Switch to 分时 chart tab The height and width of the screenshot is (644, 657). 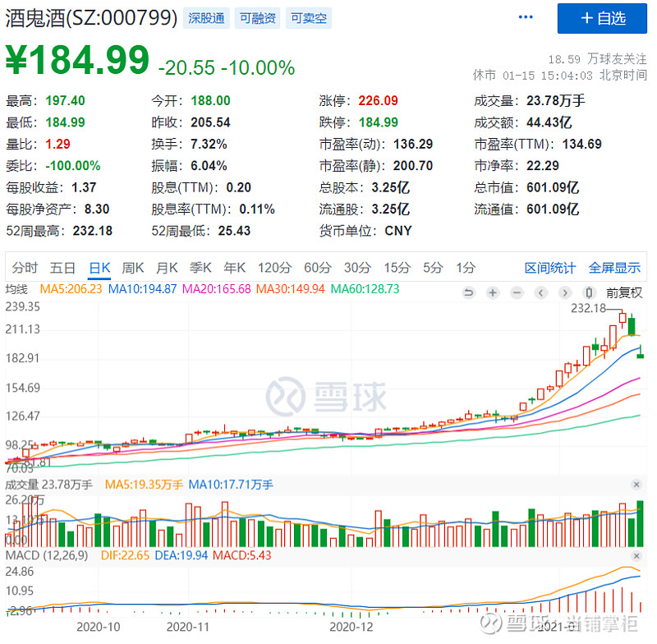point(25,267)
